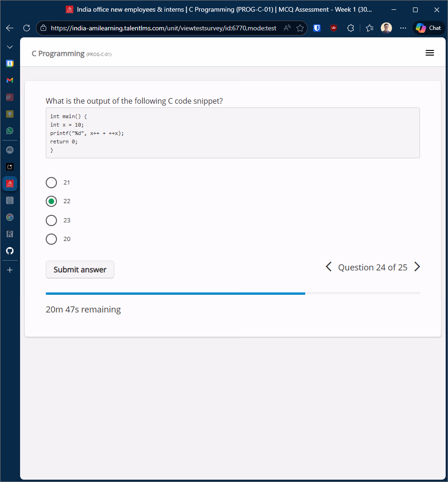This screenshot has height=482, width=448.
Task: Choose the 23 radio option
Action: click(51, 220)
